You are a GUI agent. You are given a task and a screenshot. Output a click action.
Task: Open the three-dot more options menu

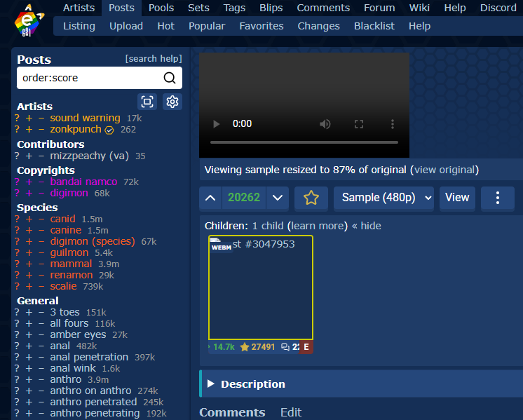(x=498, y=198)
